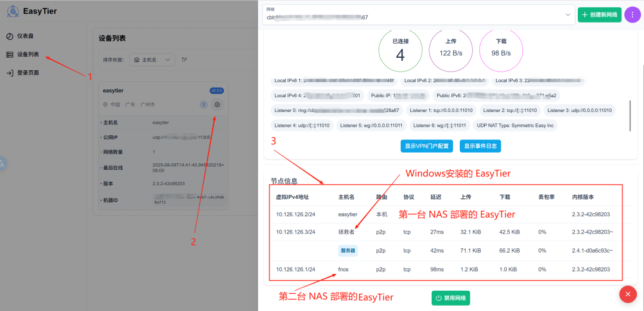
Task: Click the Public IPv6 chip
Action: (x=497, y=95)
